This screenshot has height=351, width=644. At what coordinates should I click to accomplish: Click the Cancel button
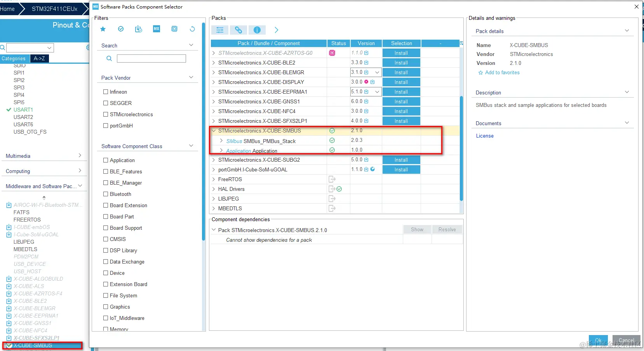(626, 340)
